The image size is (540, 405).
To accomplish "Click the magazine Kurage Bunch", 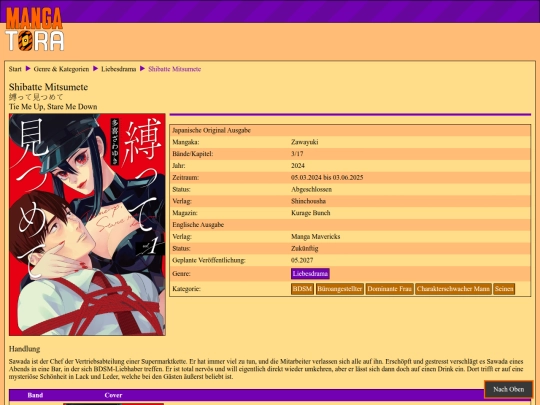I will click(311, 213).
